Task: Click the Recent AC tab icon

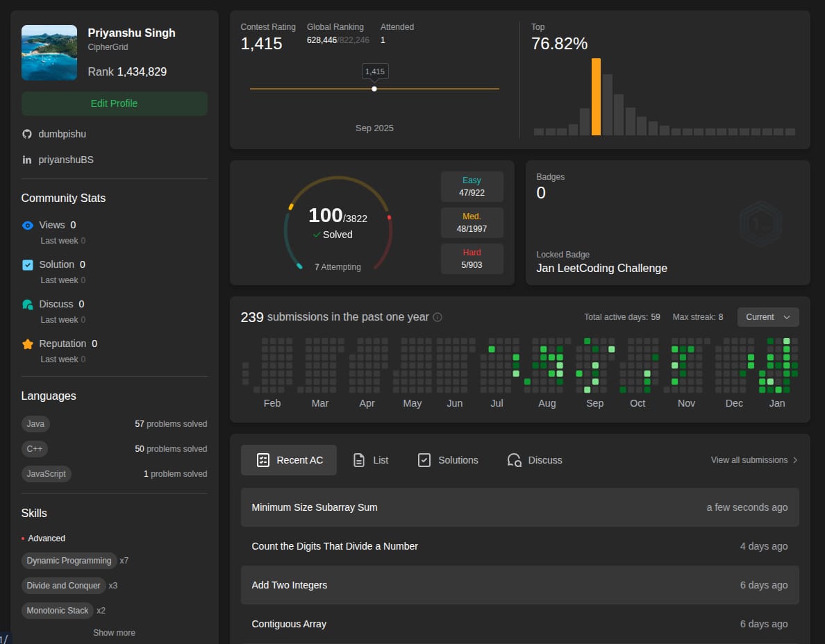Action: (263, 460)
